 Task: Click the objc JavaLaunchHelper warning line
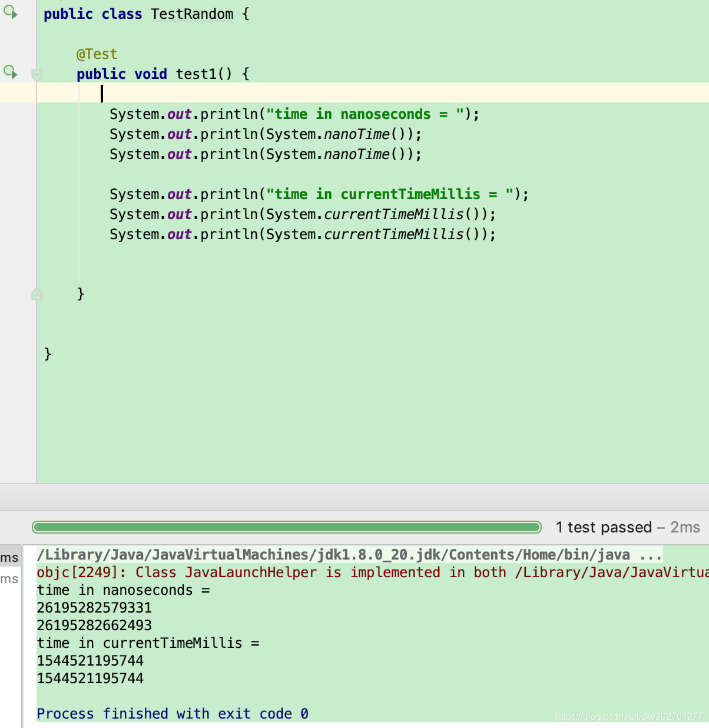pos(373,573)
